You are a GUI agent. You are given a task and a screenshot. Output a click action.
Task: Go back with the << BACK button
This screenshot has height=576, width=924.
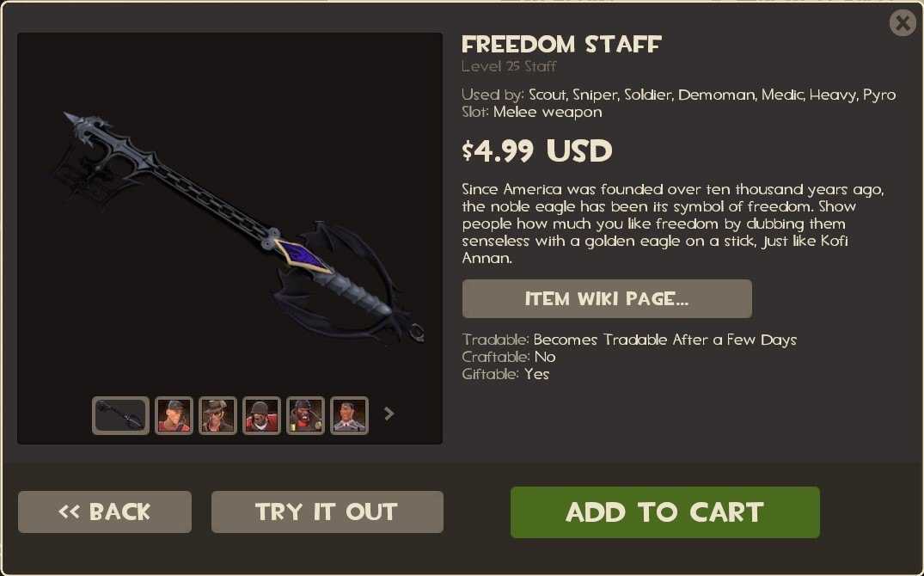tap(105, 512)
